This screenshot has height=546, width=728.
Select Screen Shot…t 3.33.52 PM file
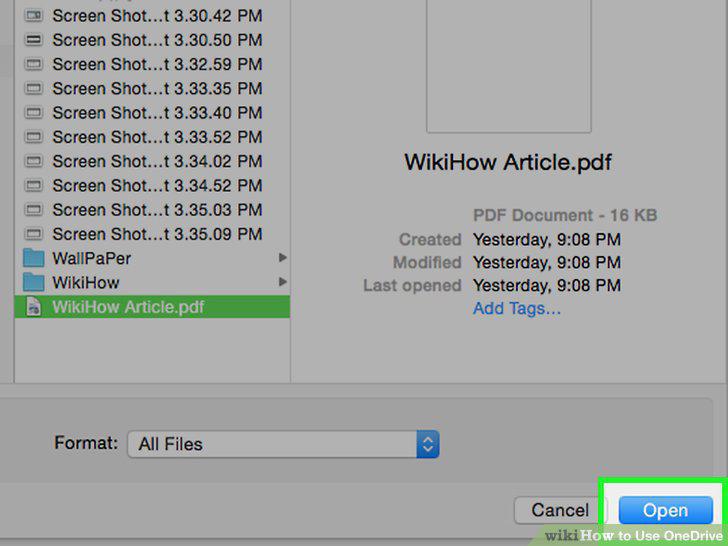(152, 137)
